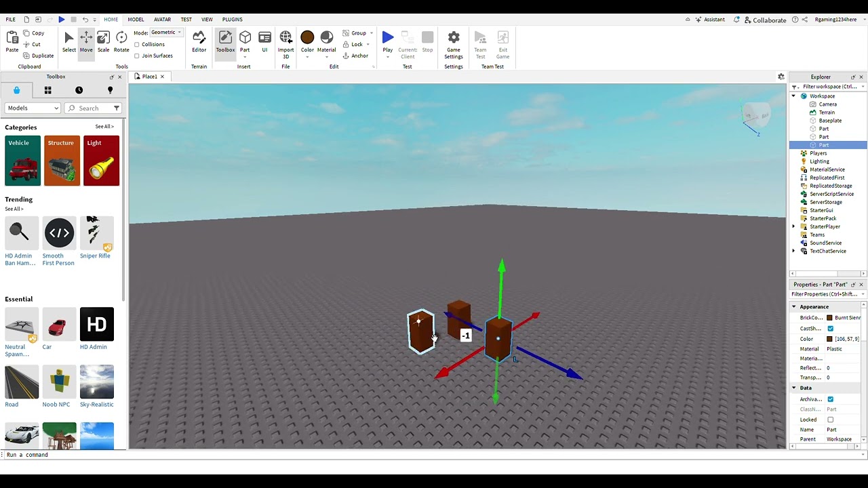Switch to the MODEL ribbon tab
Screen dimensions: 868x488
tap(136, 20)
